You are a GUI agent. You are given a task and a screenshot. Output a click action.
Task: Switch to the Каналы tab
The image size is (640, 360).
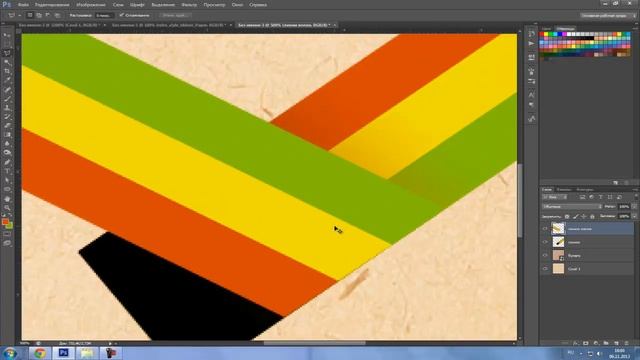click(564, 189)
